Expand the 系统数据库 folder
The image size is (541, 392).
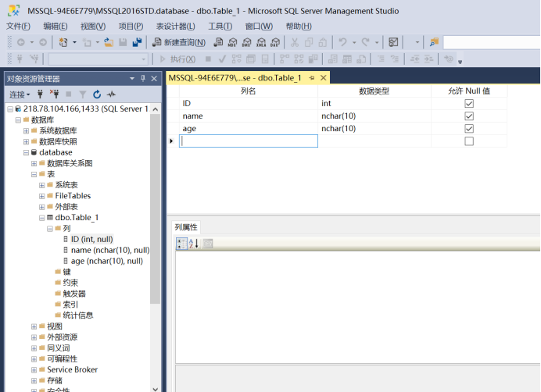point(26,130)
